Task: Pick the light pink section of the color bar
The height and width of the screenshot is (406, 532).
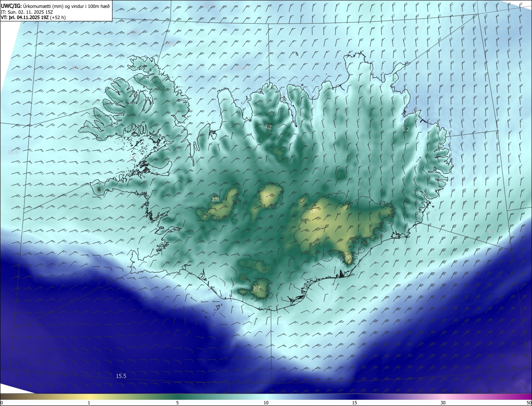Action: click(443, 397)
